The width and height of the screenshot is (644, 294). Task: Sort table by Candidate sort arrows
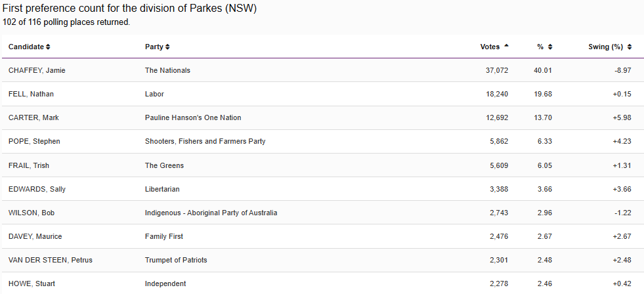tap(48, 47)
